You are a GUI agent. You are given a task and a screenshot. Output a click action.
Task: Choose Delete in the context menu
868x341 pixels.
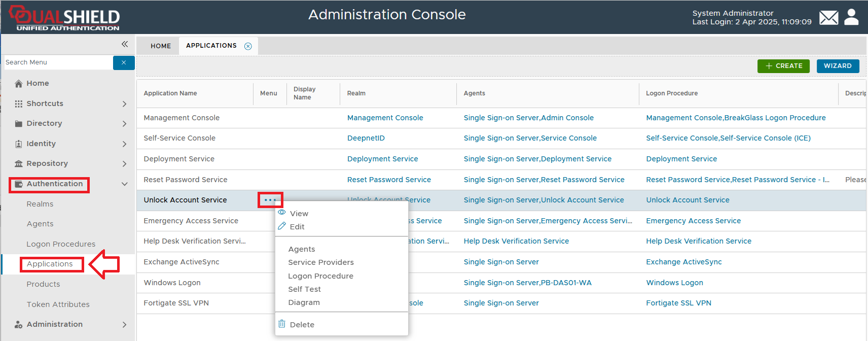point(302,325)
